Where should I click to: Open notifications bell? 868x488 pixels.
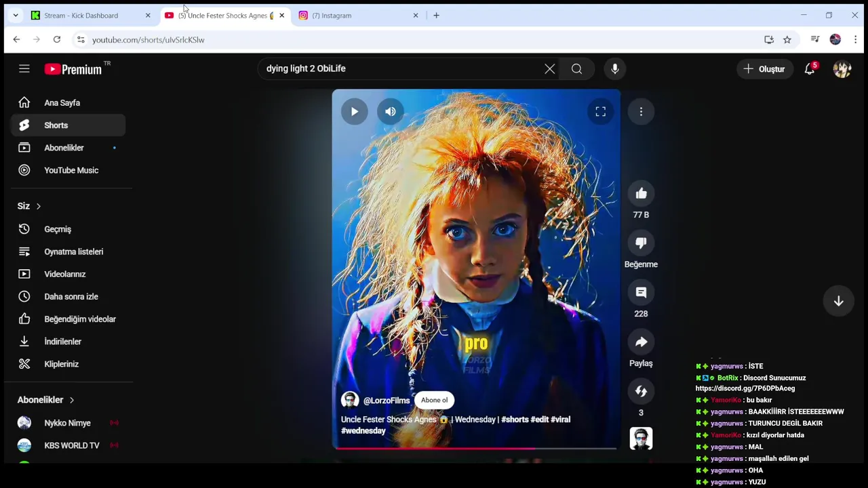click(x=810, y=68)
